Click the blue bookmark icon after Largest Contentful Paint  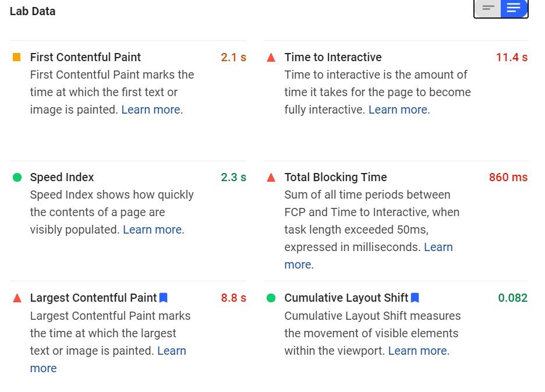coord(164,298)
